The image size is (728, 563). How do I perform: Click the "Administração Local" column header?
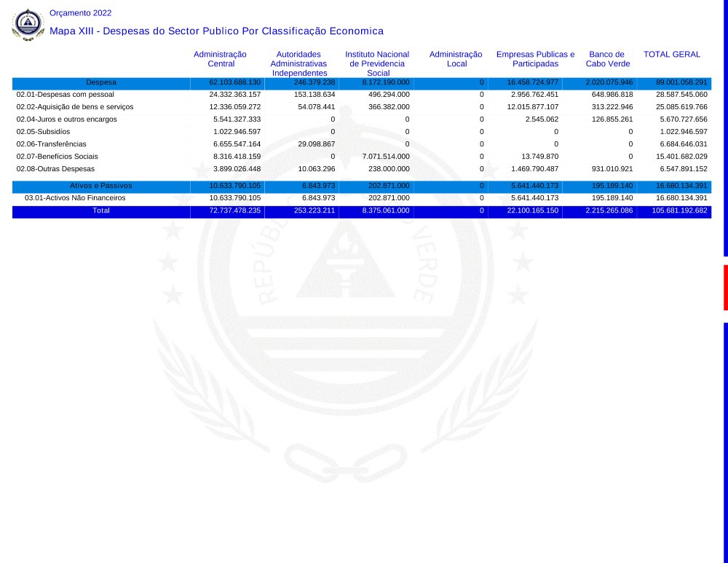(x=456, y=59)
